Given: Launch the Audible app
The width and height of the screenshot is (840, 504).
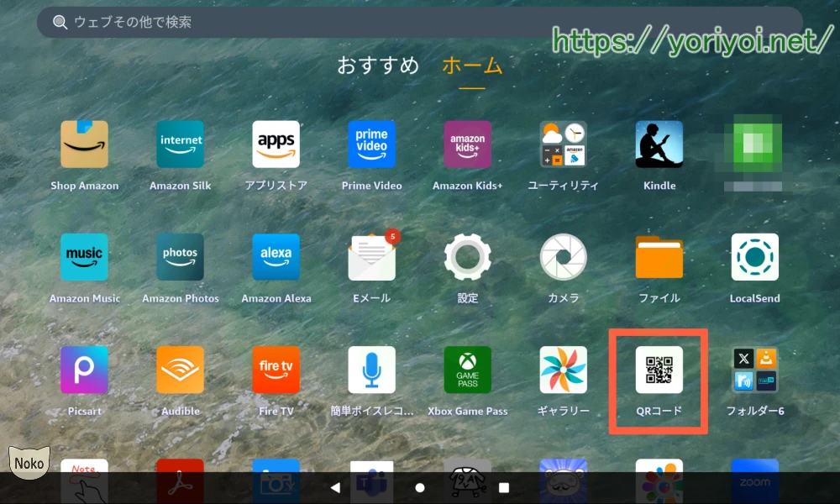Looking at the screenshot, I should click(x=180, y=370).
